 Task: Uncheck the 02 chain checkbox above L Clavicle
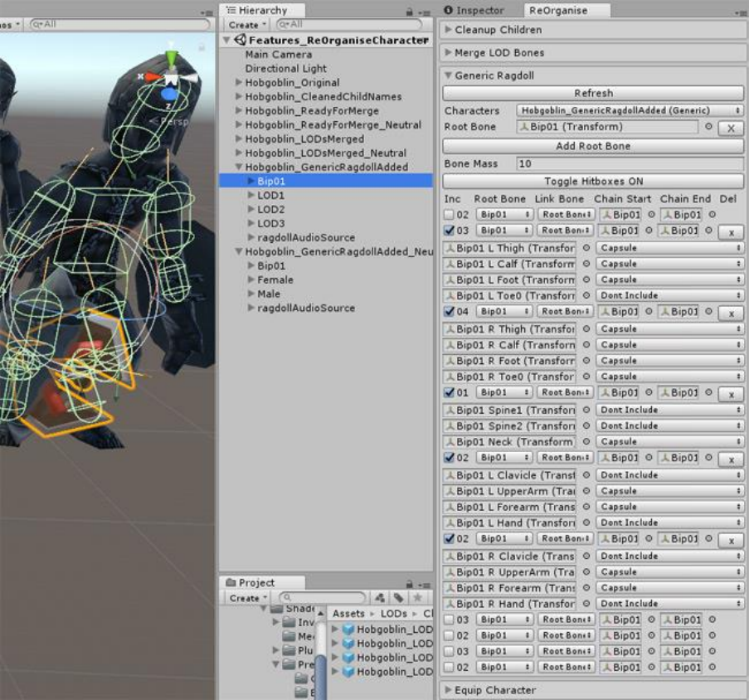point(449,458)
